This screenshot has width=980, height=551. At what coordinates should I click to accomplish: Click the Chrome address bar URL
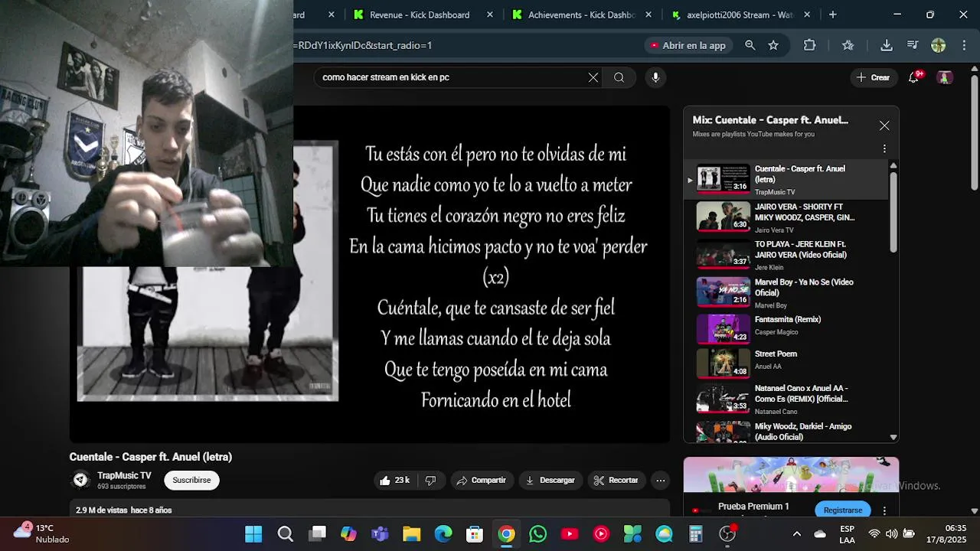tap(364, 45)
